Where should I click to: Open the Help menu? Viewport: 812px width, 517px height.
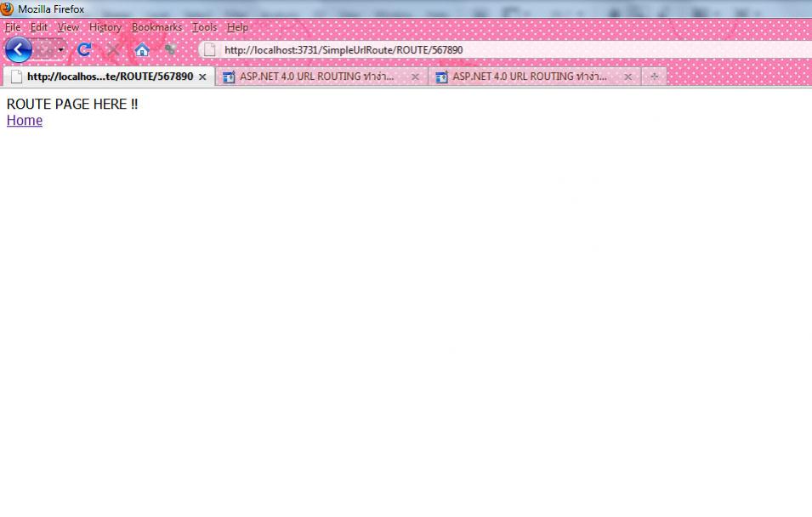point(237,27)
